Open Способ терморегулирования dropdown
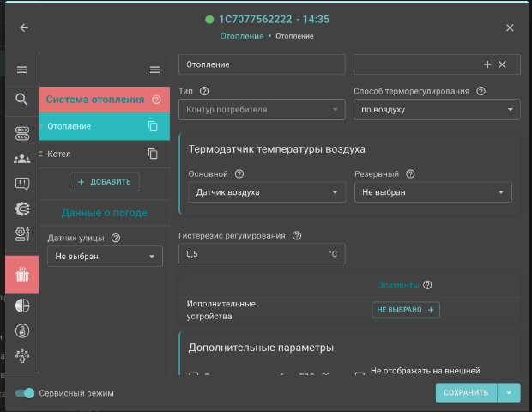The width and height of the screenshot is (532, 412). (x=436, y=110)
